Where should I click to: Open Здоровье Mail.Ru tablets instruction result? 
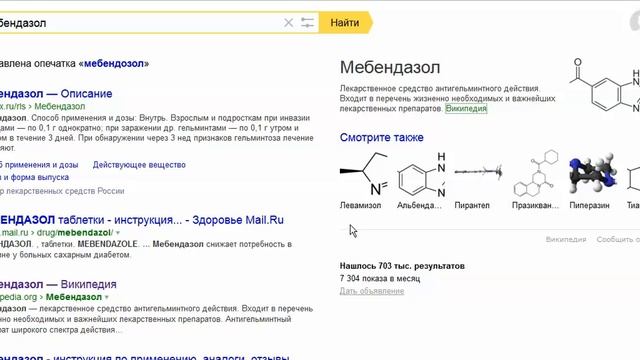(x=142, y=220)
